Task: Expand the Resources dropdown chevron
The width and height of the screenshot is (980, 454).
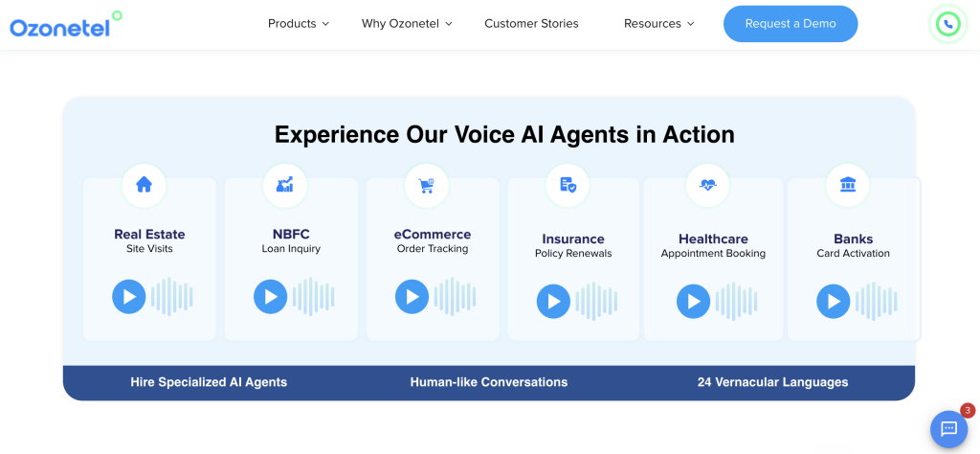Action: (x=691, y=24)
